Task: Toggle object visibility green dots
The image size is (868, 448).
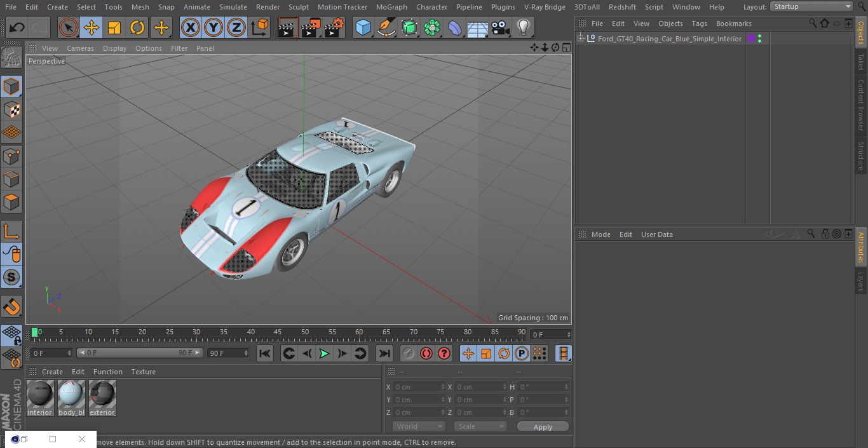Action: pos(759,39)
